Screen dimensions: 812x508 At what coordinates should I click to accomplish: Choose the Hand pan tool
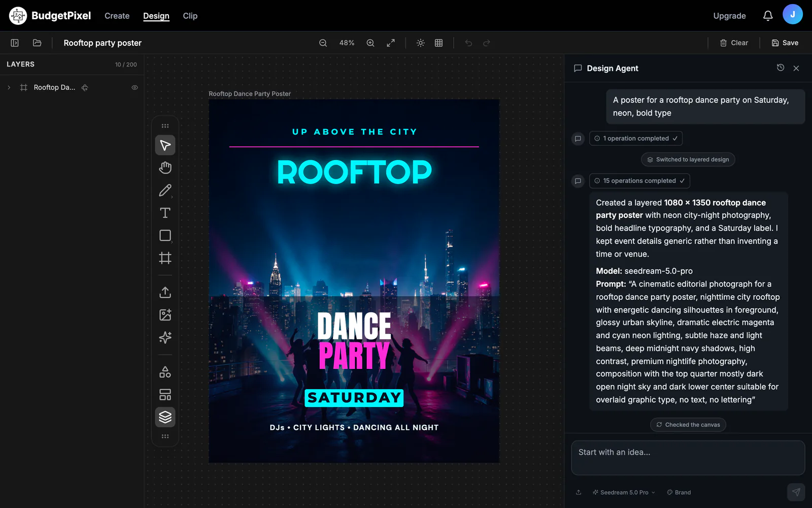[x=165, y=168]
